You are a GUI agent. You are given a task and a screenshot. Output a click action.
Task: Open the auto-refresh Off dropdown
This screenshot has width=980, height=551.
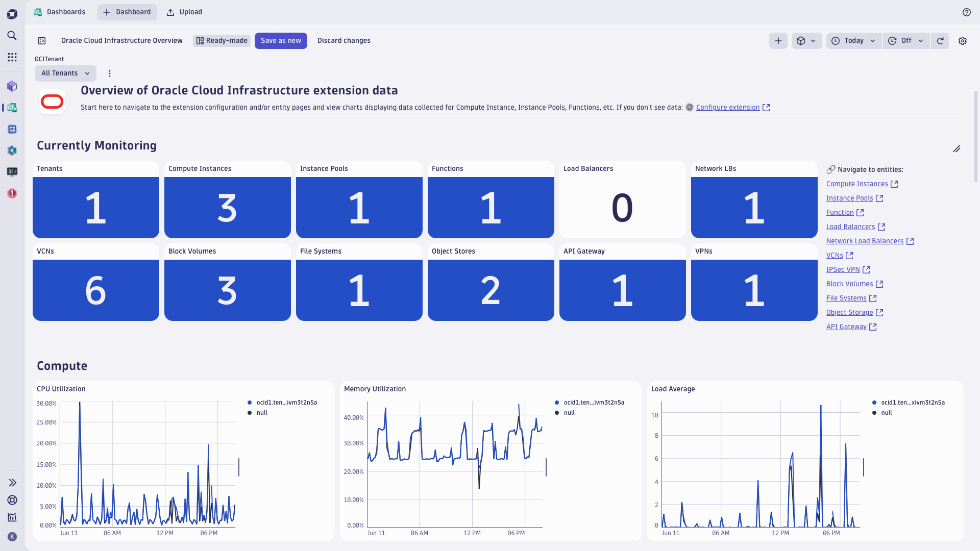coord(907,41)
